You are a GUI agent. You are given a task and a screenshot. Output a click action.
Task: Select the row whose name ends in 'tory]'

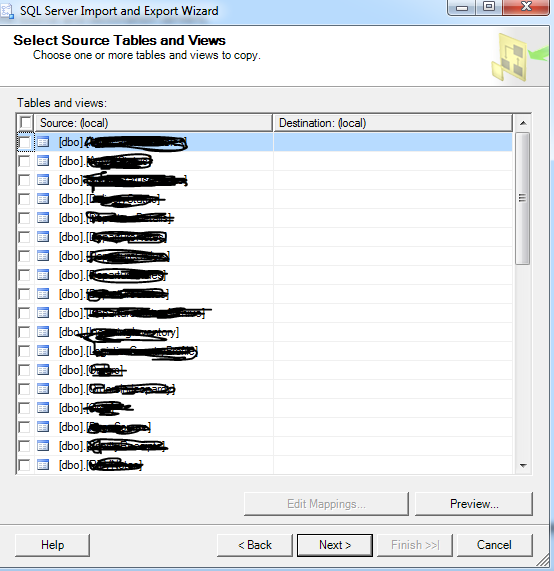(x=264, y=332)
